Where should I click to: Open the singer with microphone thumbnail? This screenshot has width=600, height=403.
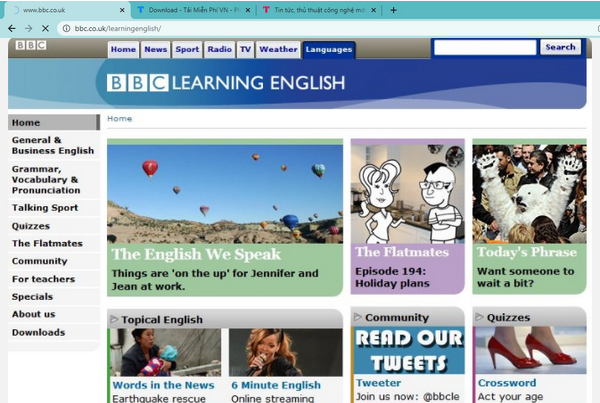[x=286, y=352]
